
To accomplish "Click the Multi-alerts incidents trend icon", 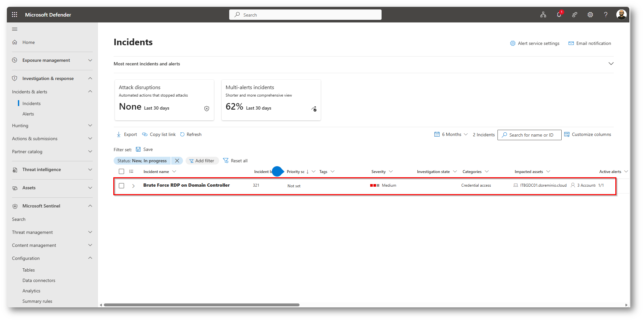I will [x=314, y=109].
